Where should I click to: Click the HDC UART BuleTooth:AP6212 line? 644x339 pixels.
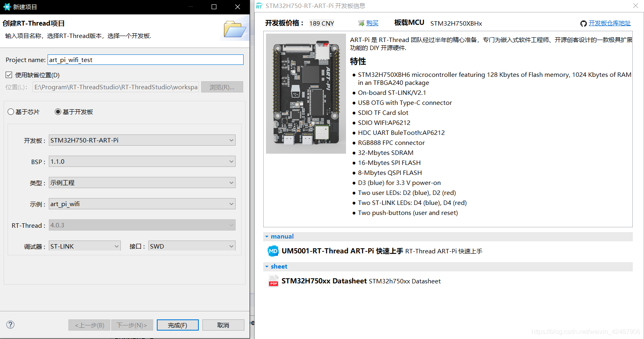pyautogui.click(x=401, y=132)
